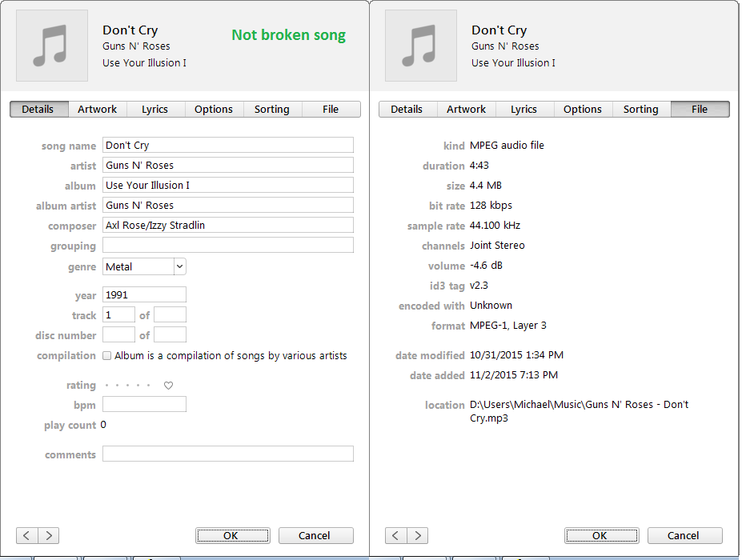Open Options tab in left dialog

click(x=214, y=110)
